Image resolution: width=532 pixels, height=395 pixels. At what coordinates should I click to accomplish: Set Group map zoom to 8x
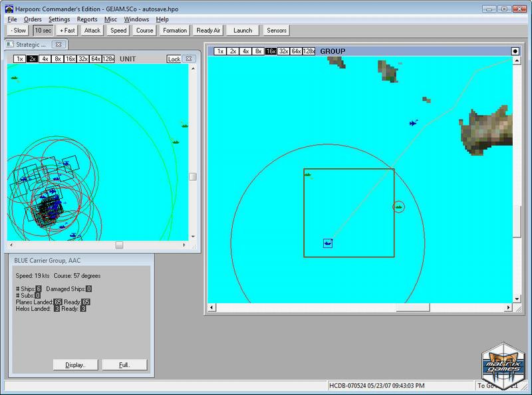click(258, 51)
